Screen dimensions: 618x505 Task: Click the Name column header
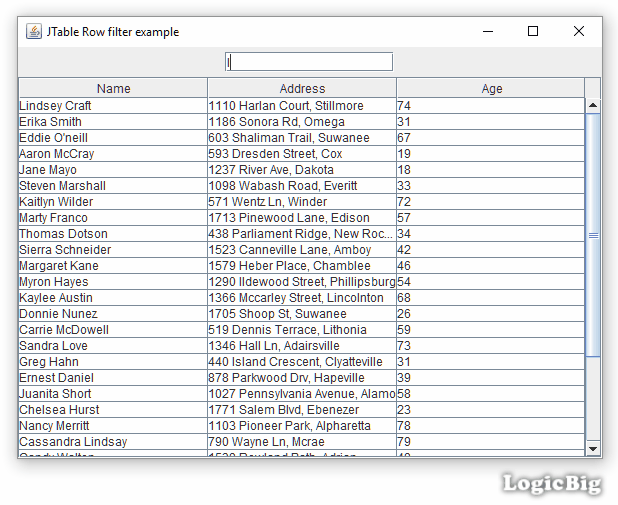pos(113,88)
